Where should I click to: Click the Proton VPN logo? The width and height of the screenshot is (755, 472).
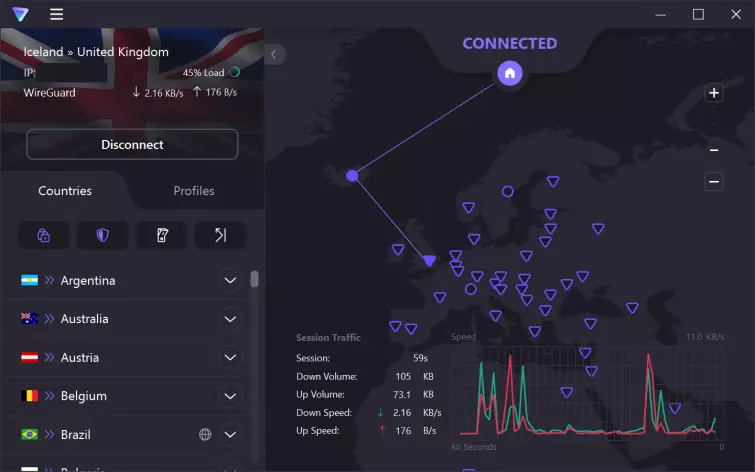tap(20, 14)
